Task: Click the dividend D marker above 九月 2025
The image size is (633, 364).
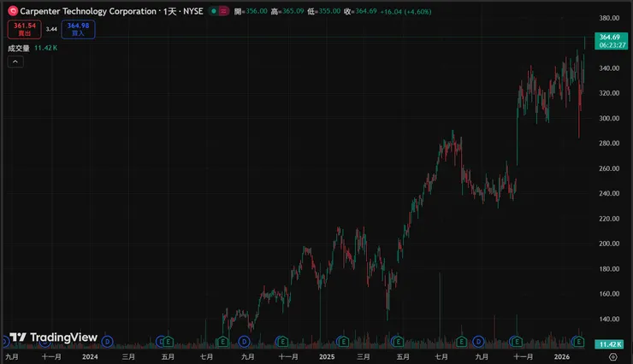Action: 478,342
